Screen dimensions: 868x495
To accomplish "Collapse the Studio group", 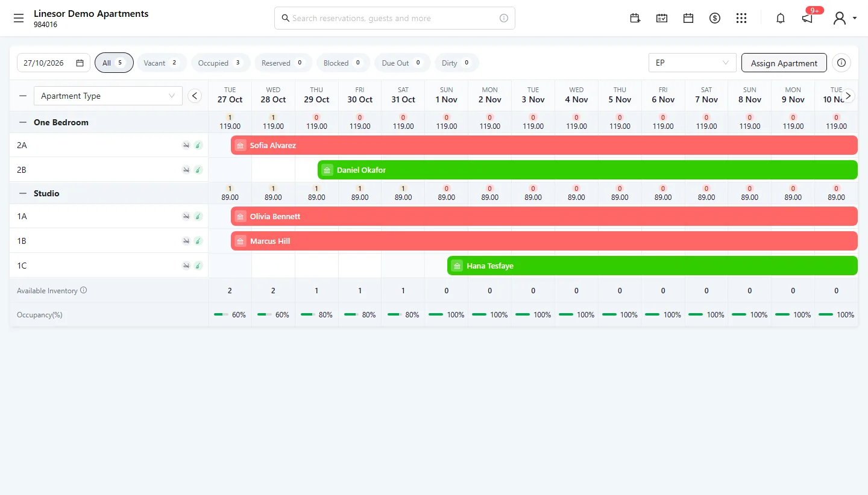I will point(23,193).
